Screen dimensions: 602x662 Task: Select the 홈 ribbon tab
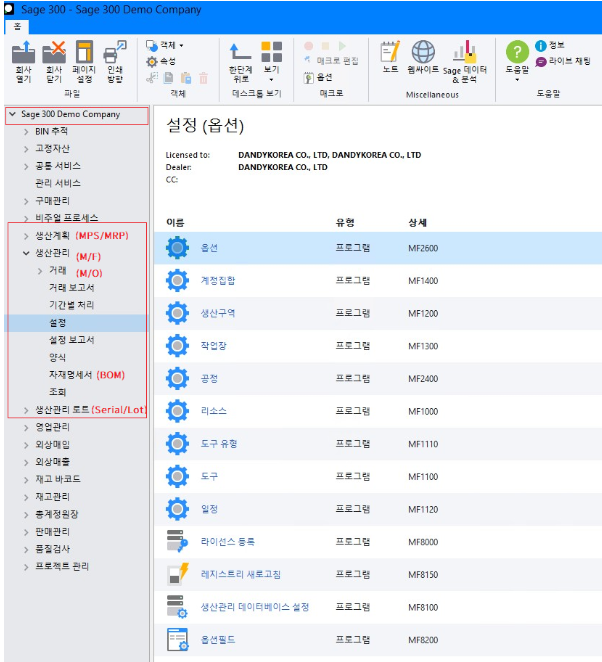pos(17,27)
